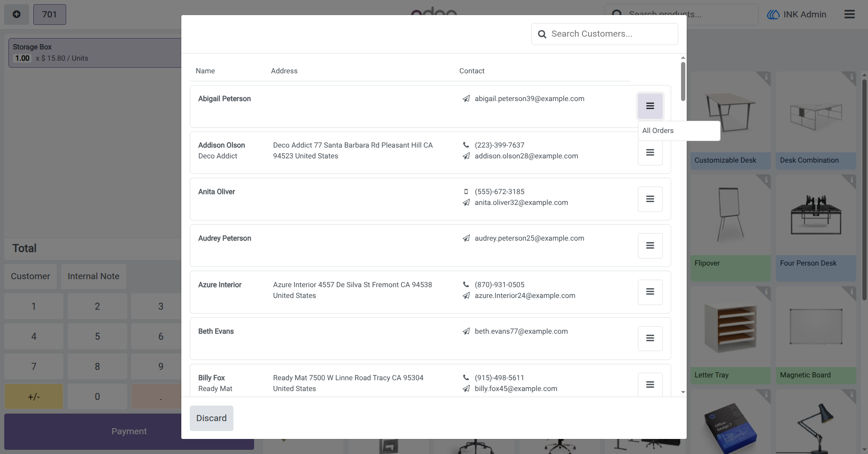Click numpad key 1
Viewport: 868px width, 454px height.
pyautogui.click(x=34, y=306)
